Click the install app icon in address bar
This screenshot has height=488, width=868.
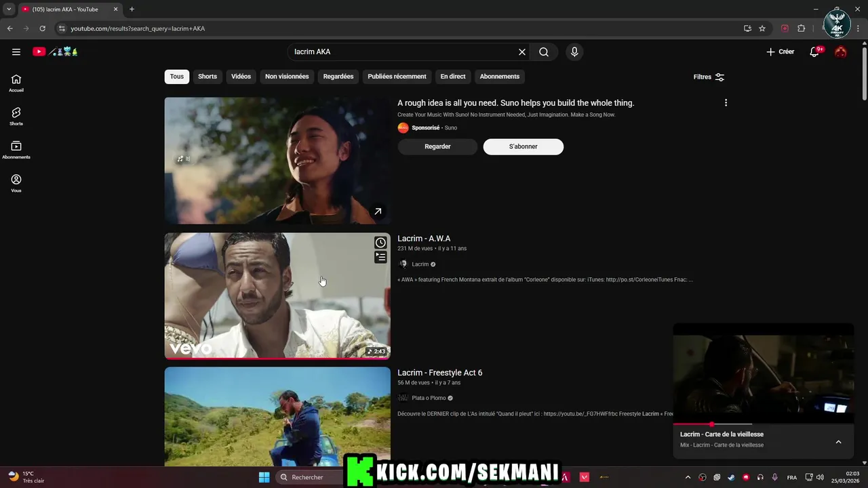[x=747, y=28]
